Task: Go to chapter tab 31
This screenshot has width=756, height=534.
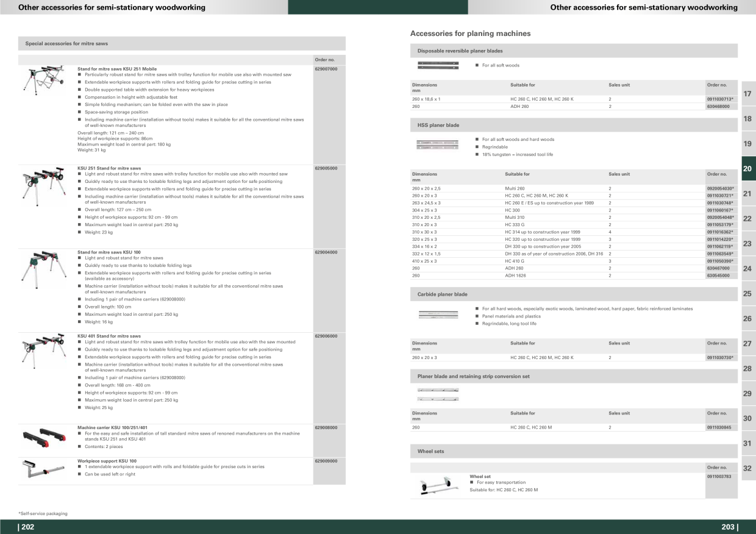Action: tap(747, 444)
